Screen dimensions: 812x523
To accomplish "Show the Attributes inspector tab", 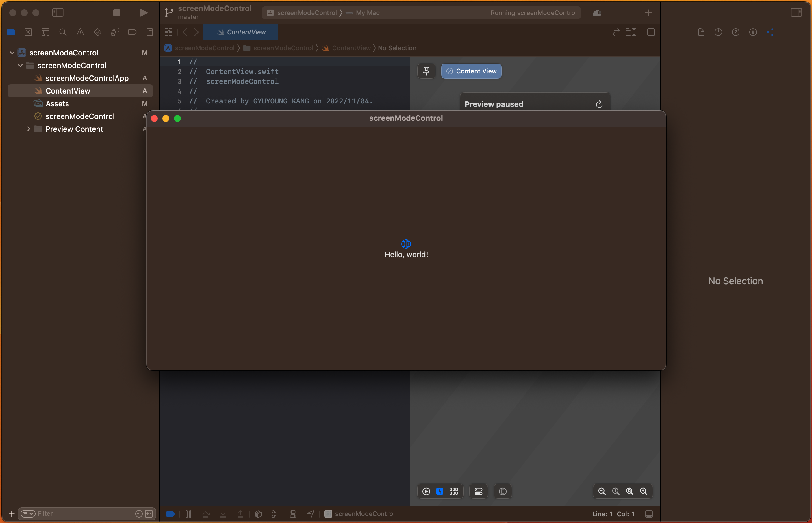I will tap(770, 32).
